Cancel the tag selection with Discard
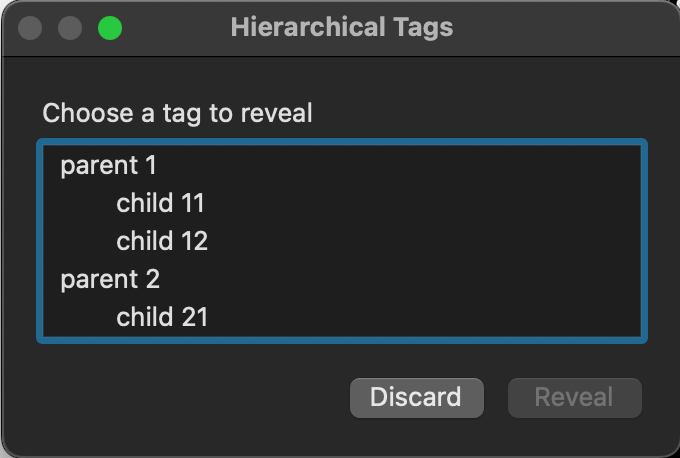 tap(416, 397)
